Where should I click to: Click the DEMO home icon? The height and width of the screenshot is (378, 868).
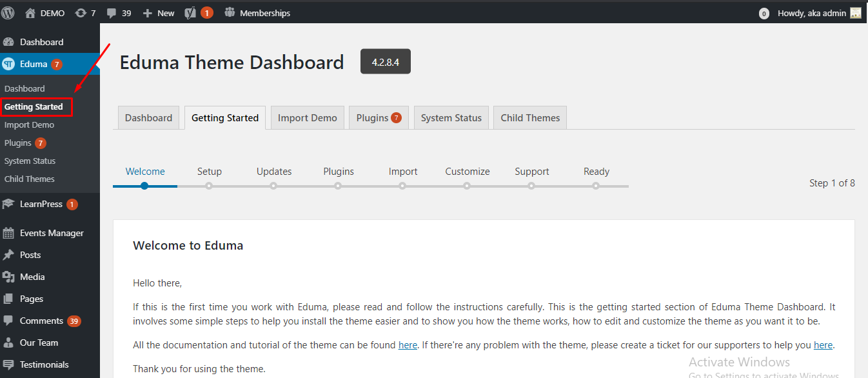pyautogui.click(x=30, y=12)
